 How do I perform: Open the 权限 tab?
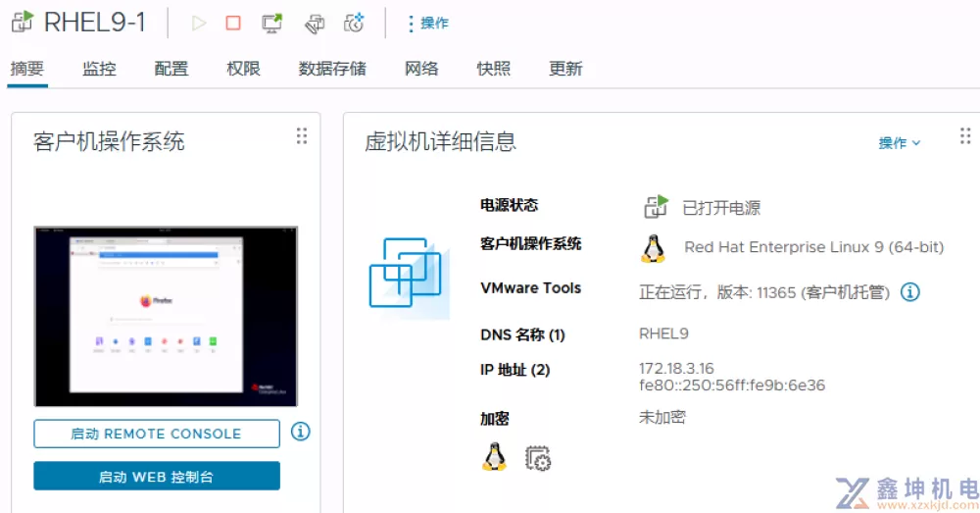click(243, 69)
